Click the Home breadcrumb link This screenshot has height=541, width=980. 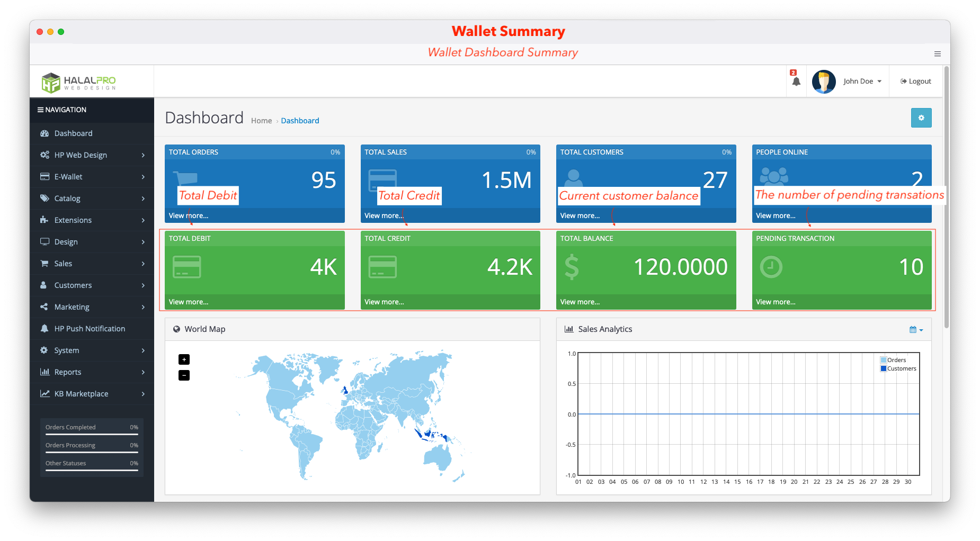coord(261,121)
